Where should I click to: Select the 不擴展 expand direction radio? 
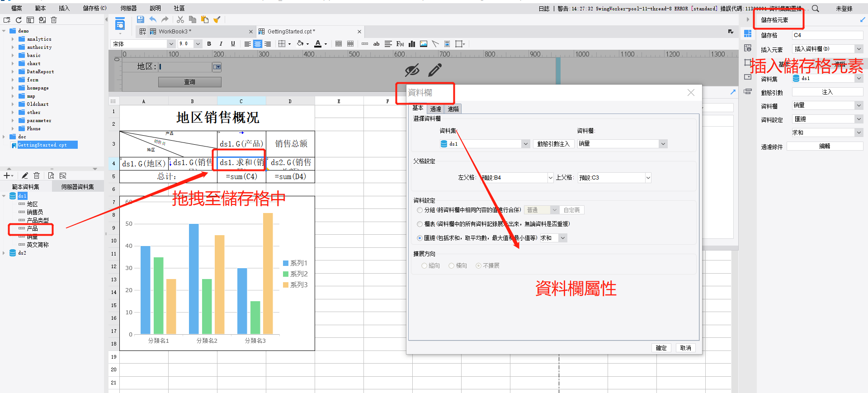click(x=478, y=266)
